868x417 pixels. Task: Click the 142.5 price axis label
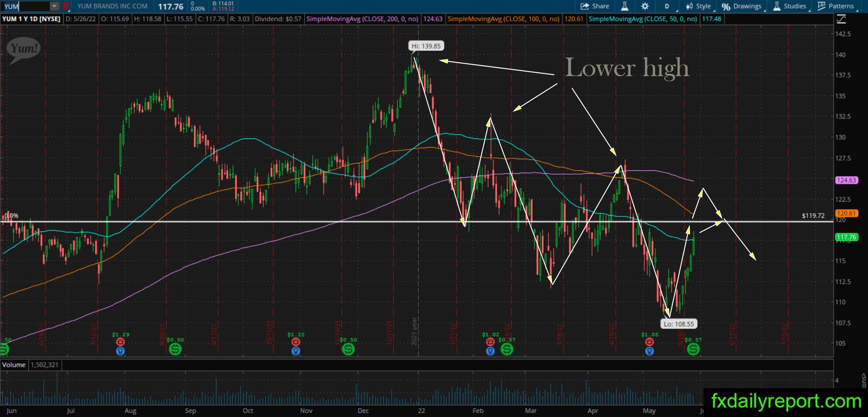coord(843,34)
